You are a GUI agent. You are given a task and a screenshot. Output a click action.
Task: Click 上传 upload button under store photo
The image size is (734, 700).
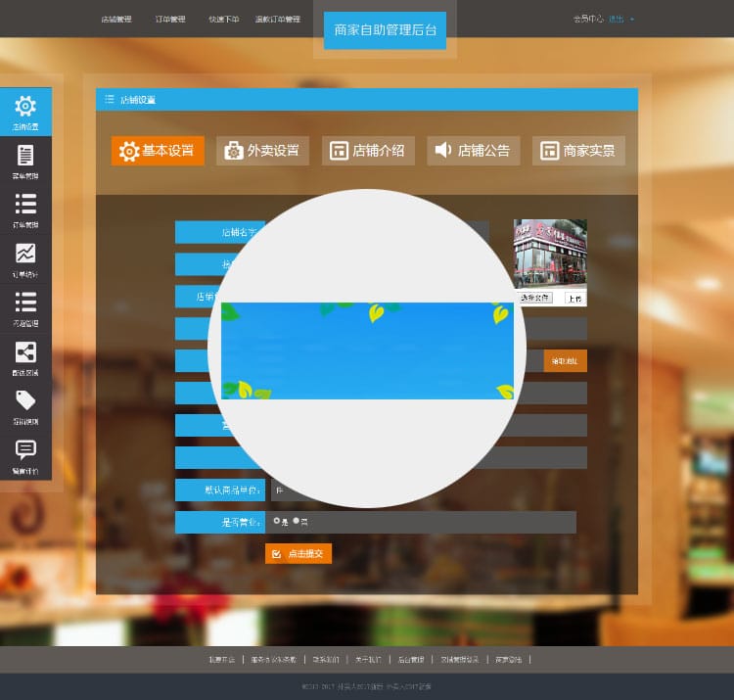pyautogui.click(x=573, y=298)
